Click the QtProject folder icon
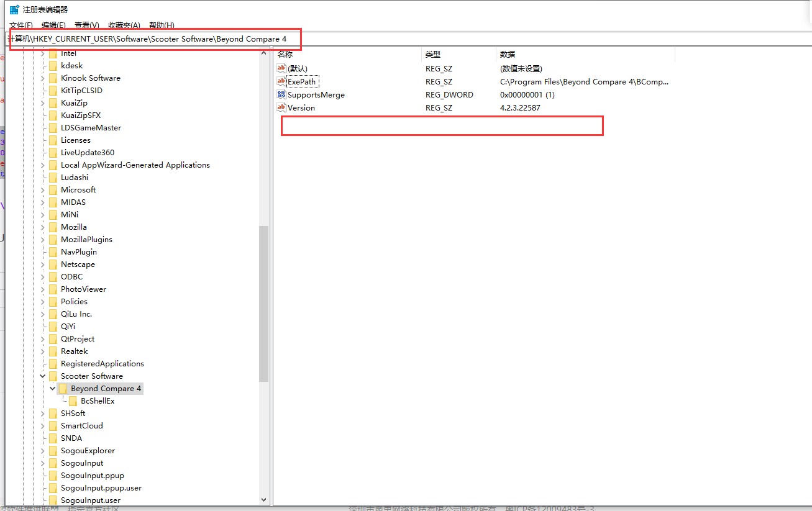This screenshot has width=812, height=511. coord(53,339)
